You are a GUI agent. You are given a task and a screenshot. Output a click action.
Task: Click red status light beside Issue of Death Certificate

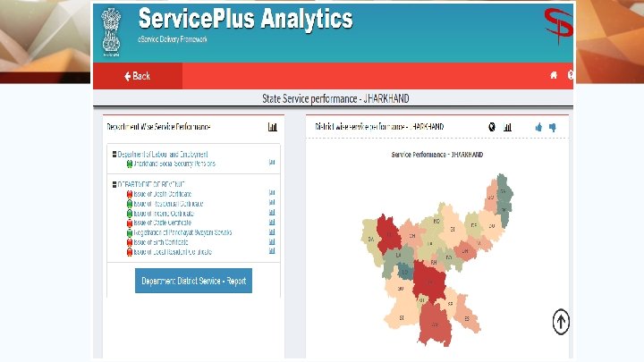(x=130, y=194)
